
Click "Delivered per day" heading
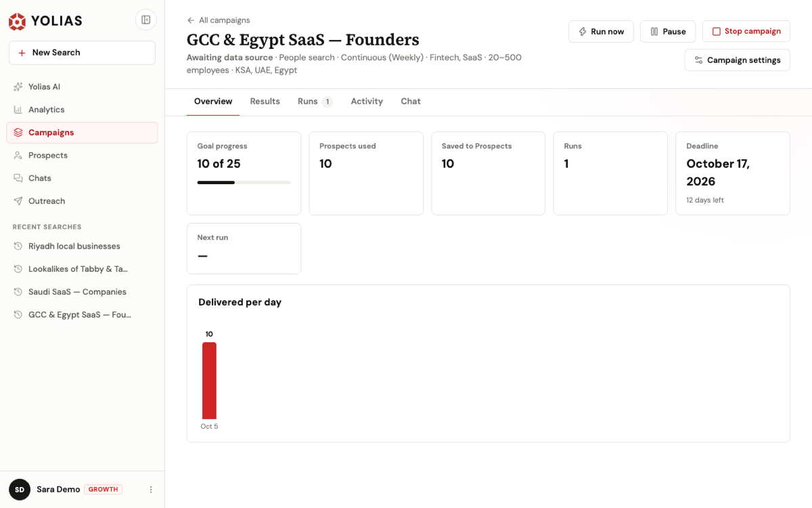tap(240, 302)
